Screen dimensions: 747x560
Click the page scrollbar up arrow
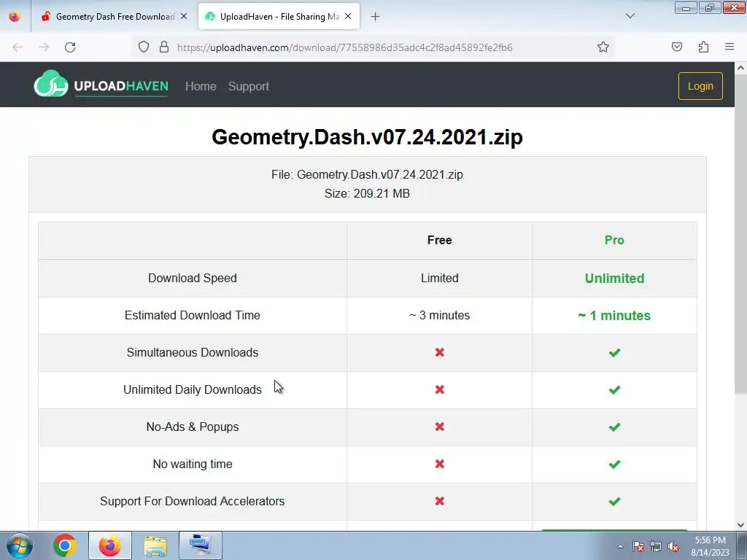click(x=741, y=68)
